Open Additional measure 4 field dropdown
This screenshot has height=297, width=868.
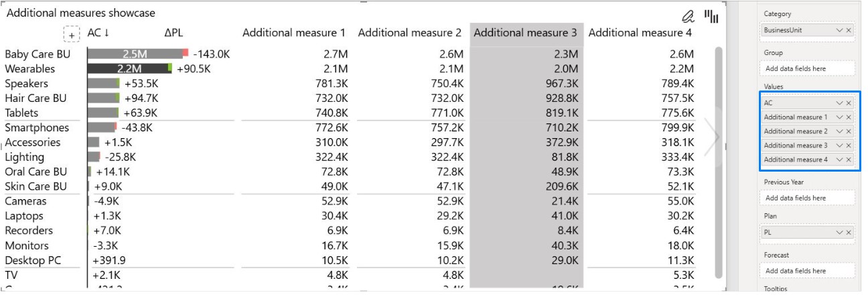[x=840, y=160]
